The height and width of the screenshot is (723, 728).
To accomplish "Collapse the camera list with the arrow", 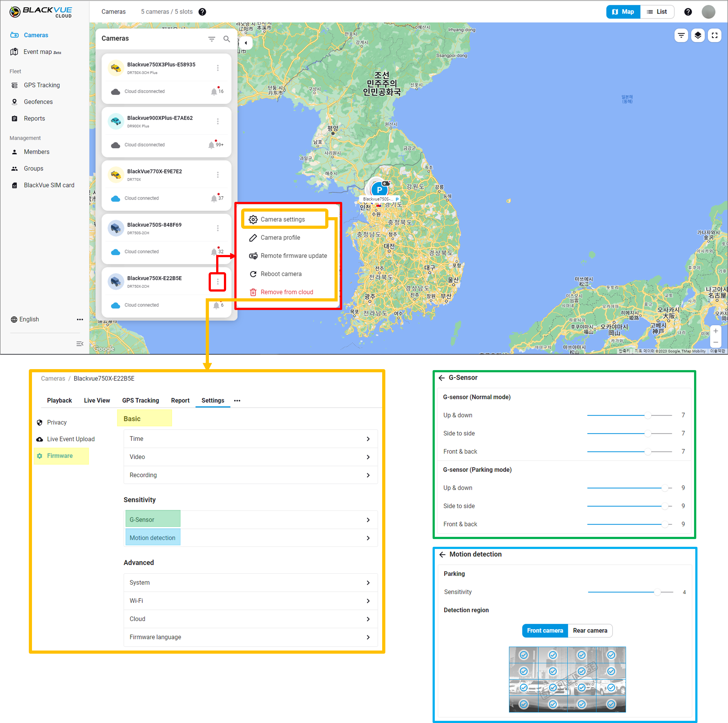I will [x=246, y=43].
